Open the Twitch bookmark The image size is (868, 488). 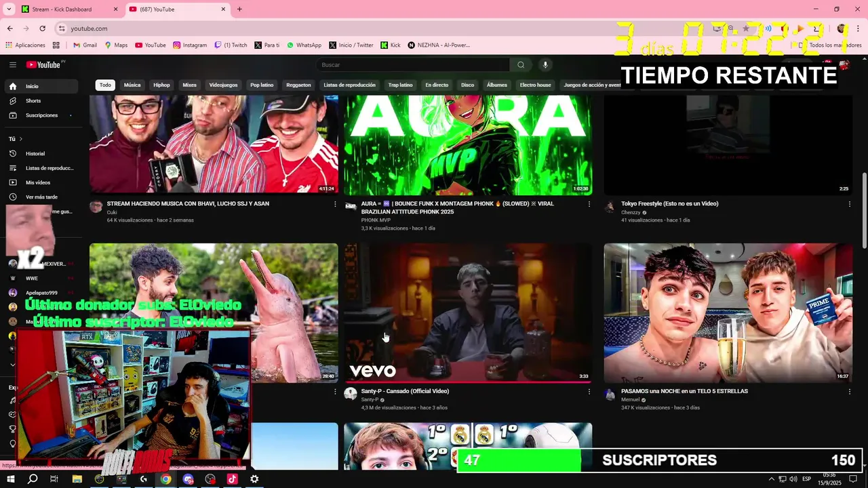(x=231, y=45)
